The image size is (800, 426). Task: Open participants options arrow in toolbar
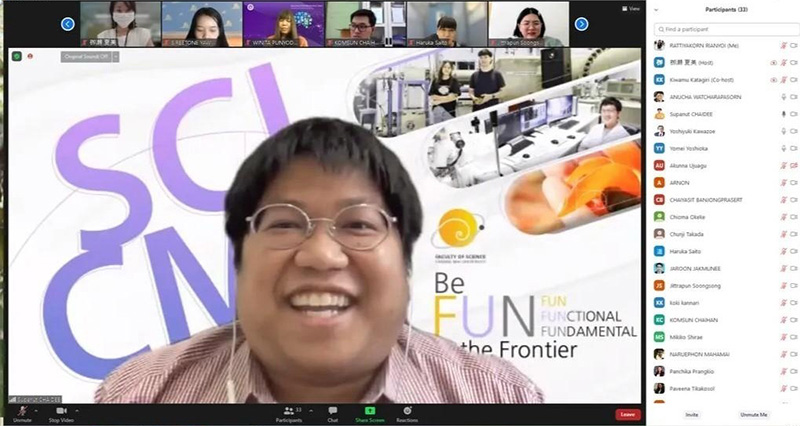[x=311, y=410]
